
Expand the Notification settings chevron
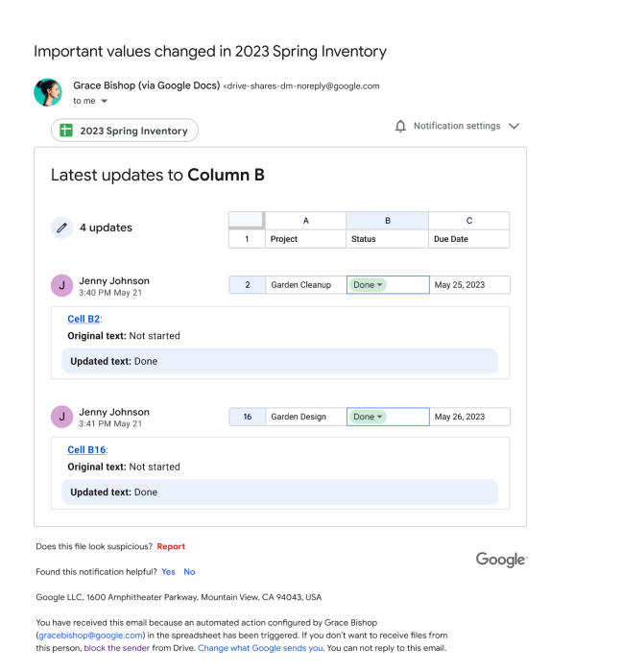tap(514, 126)
